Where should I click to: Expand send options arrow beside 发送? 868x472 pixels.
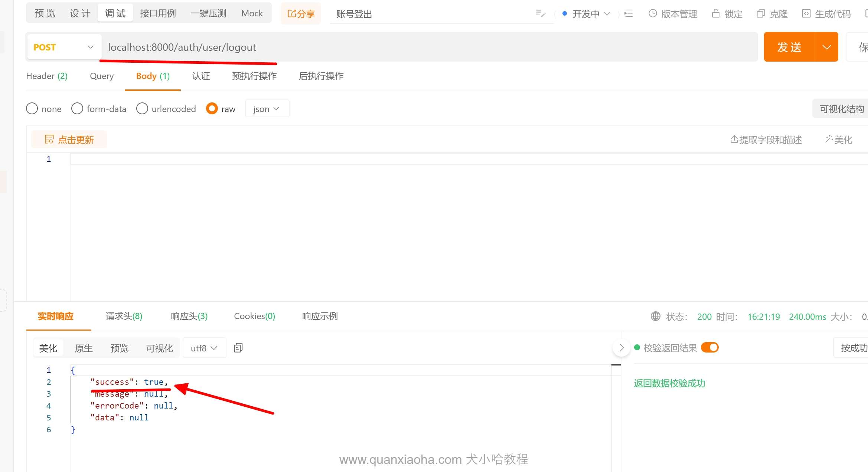pyautogui.click(x=826, y=47)
